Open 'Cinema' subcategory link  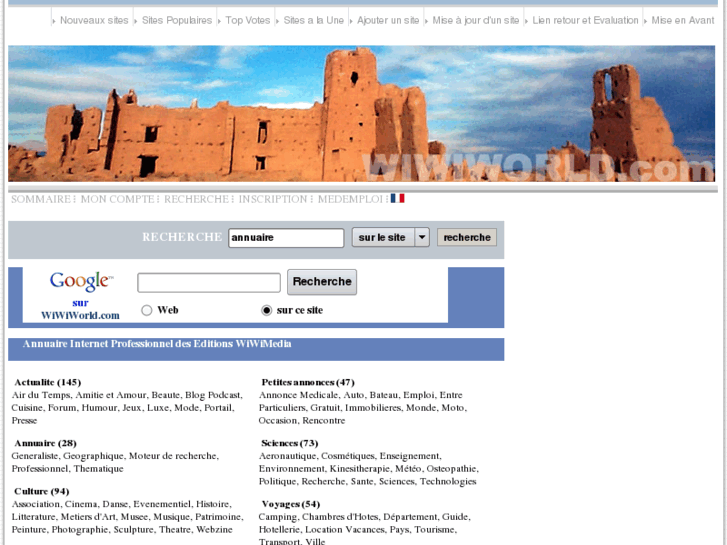coord(81,504)
